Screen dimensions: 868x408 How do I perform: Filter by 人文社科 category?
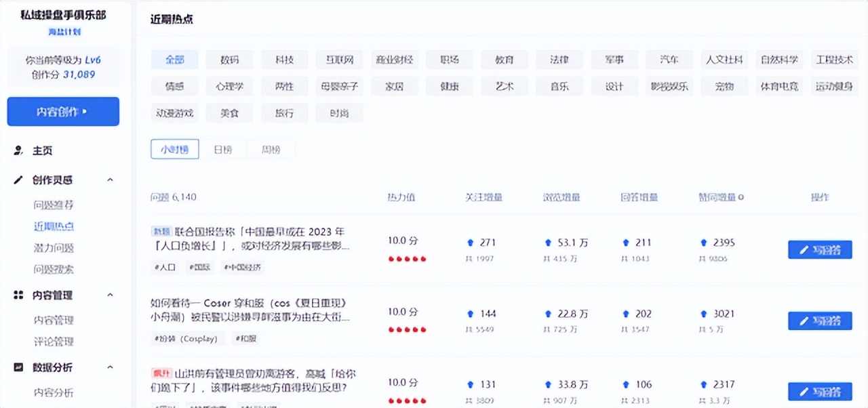724,60
